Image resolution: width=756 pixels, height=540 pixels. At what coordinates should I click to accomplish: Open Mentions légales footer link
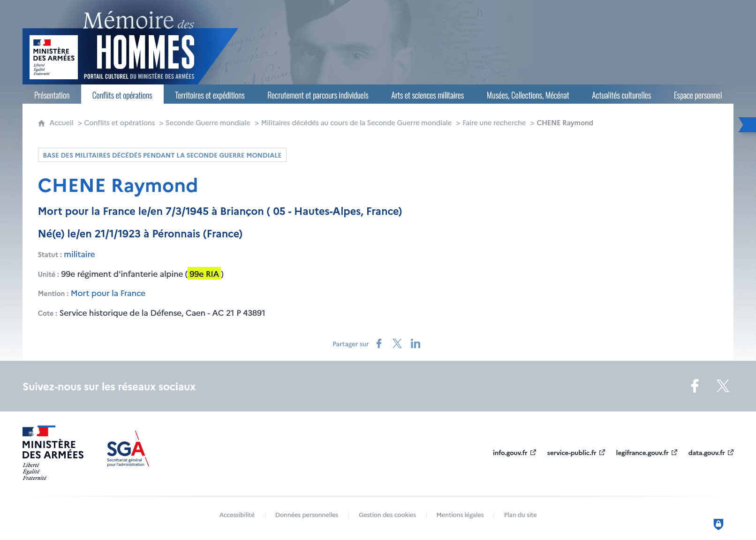click(x=460, y=515)
